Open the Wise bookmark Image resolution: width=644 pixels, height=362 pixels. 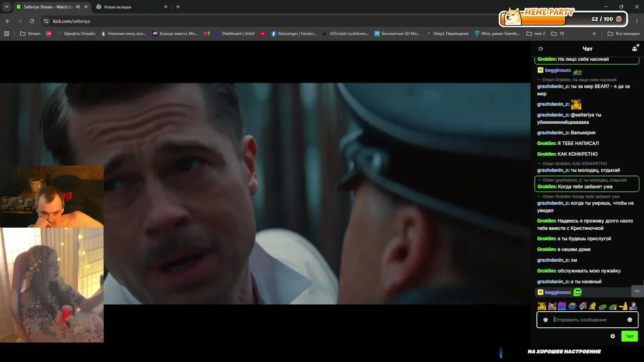pos(497,34)
